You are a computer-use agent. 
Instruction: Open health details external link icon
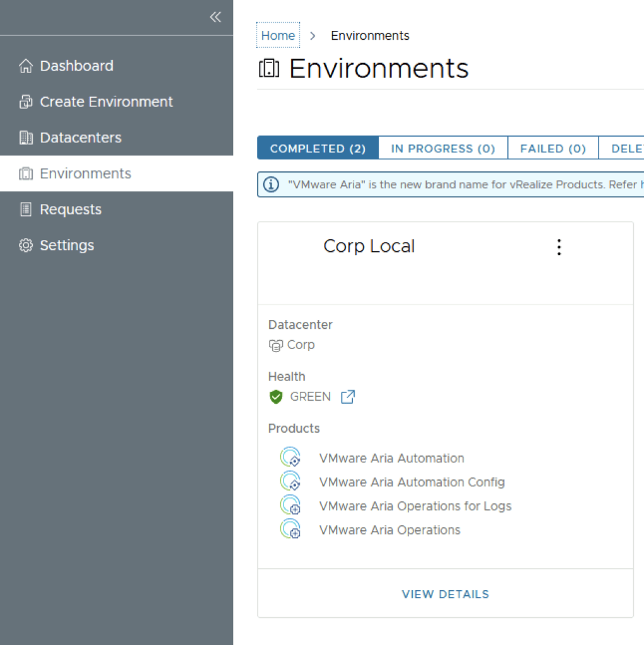pyautogui.click(x=348, y=397)
